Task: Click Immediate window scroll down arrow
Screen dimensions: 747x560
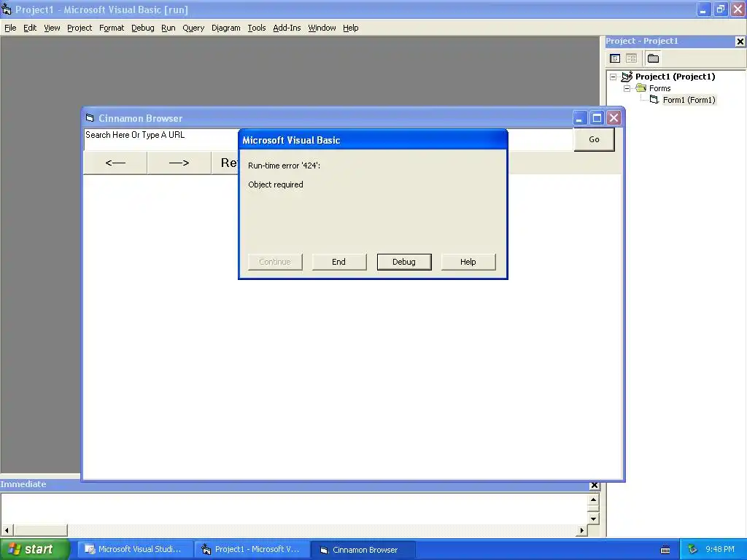Action: [593, 518]
